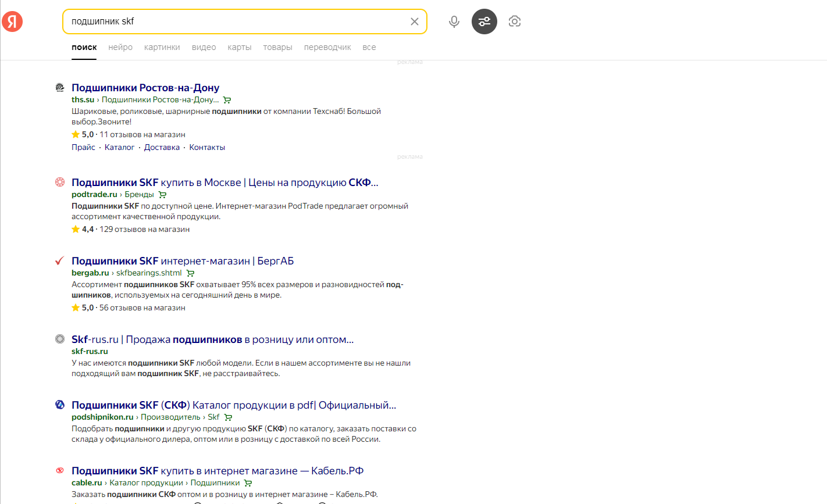Click the star rating for podtrade.ru
This screenshot has width=827, height=504.
coord(83,229)
